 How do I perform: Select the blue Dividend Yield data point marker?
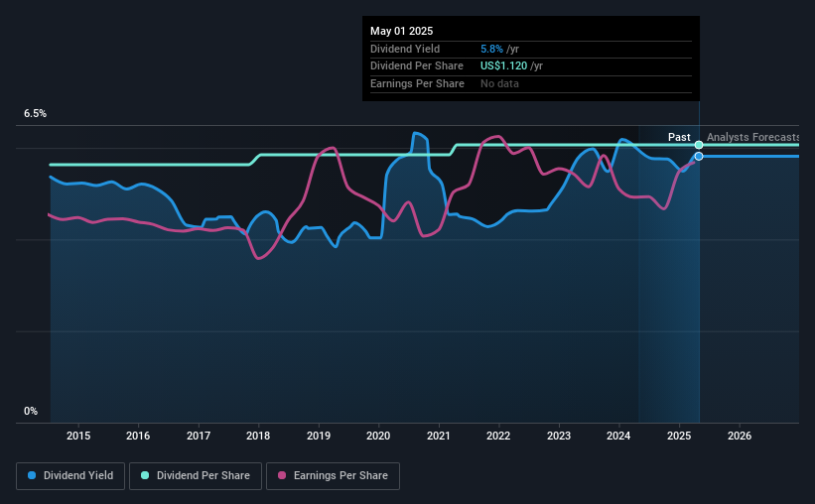click(x=699, y=157)
